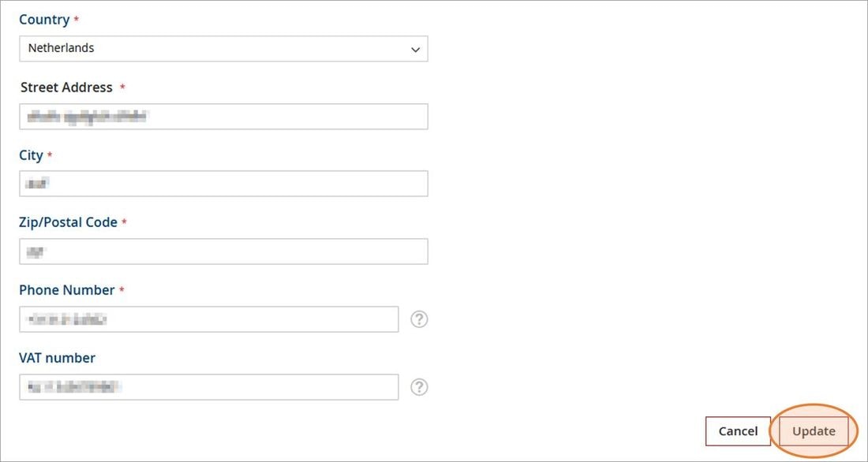This screenshot has width=868, height=462.
Task: Click the Zip/Postal Code field label
Action: [68, 222]
